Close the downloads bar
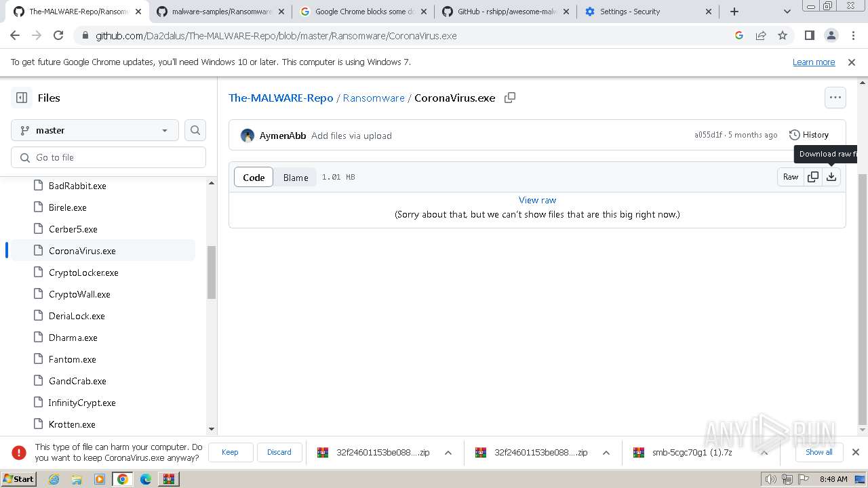Viewport: 868px width, 488px height. pyautogui.click(x=856, y=452)
